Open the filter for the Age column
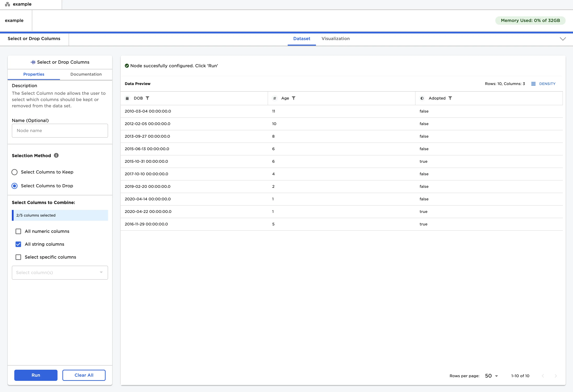573x392 pixels. pyautogui.click(x=294, y=98)
